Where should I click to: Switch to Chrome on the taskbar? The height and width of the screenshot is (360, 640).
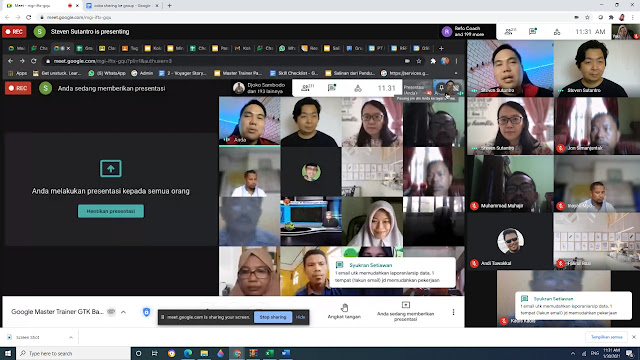click(x=237, y=353)
